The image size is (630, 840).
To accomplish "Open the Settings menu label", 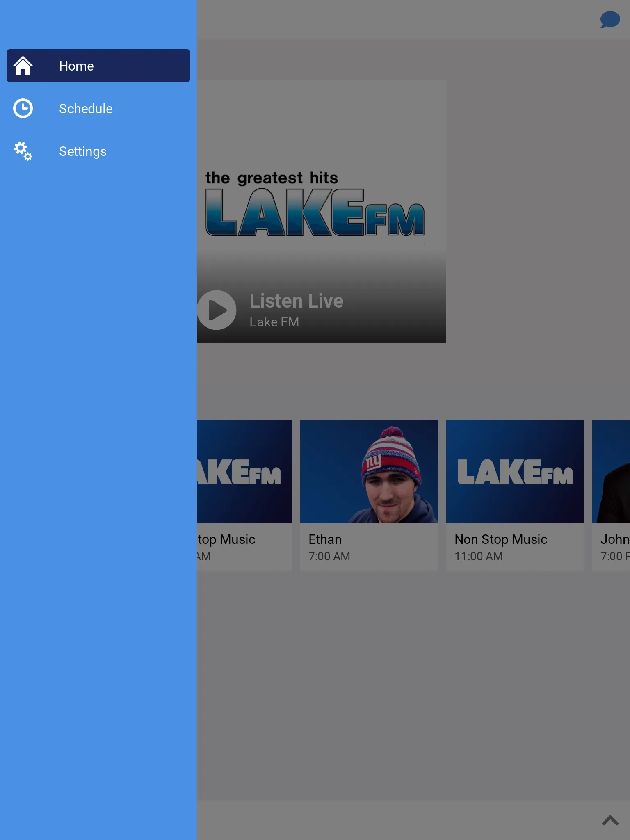I will (83, 151).
